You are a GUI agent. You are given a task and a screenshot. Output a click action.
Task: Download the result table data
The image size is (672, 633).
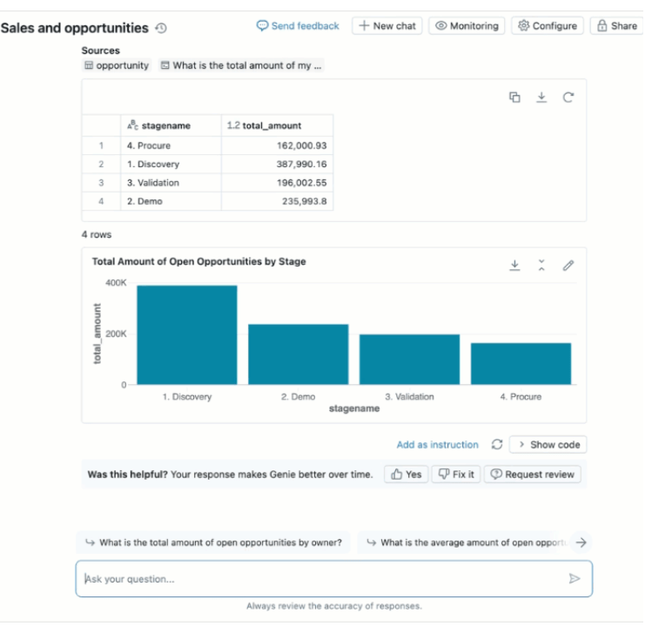tap(541, 98)
